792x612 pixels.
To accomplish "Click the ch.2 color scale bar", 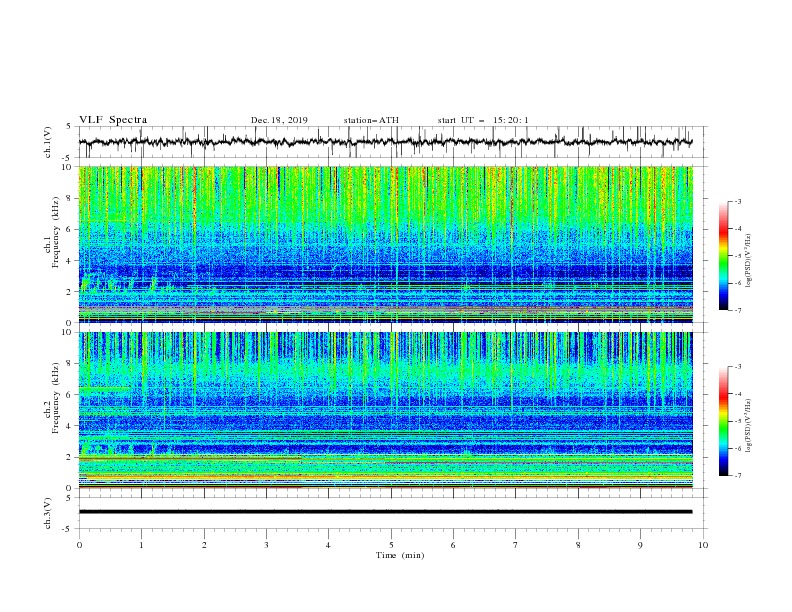I will [x=723, y=421].
